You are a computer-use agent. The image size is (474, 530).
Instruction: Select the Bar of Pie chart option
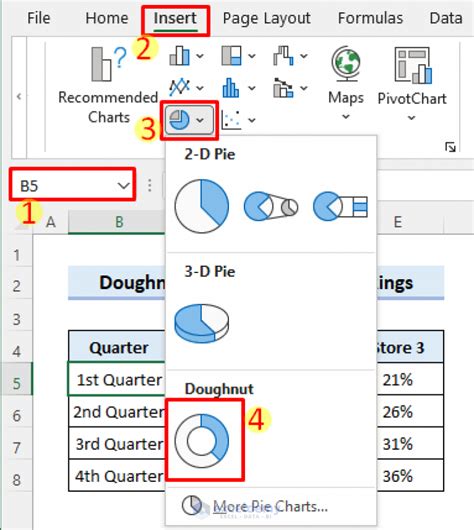pyautogui.click(x=340, y=206)
